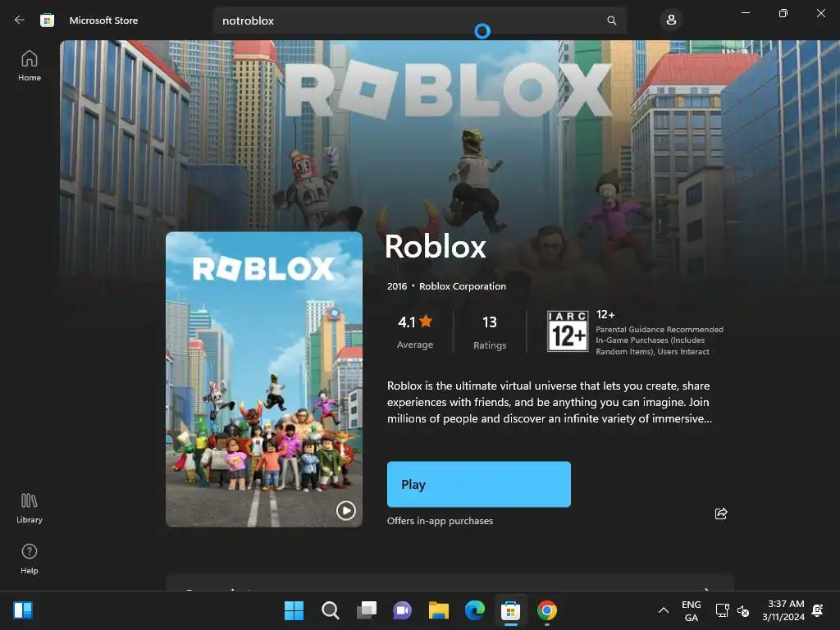The image size is (840, 630).
Task: Open the Chat app on the taskbar
Action: 402,610
